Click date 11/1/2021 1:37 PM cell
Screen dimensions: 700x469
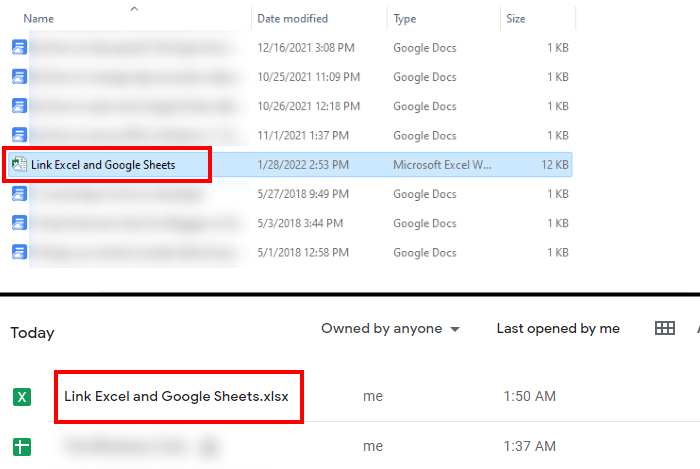303,136
